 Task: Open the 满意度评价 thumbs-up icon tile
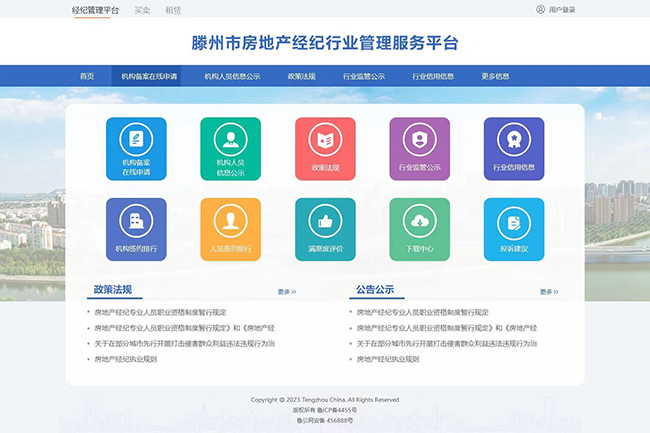(x=325, y=229)
